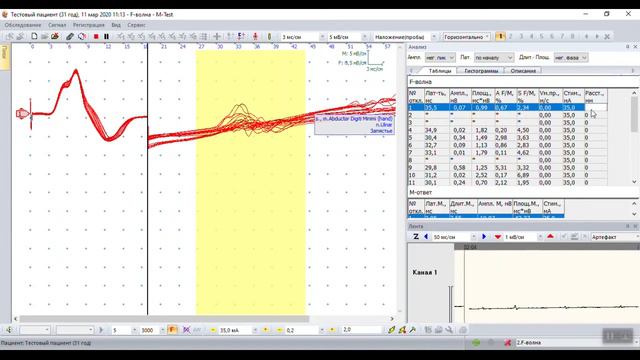Click the stimulus current 35,0 мА field
Viewport: 640px width, 360px height.
tap(235, 330)
